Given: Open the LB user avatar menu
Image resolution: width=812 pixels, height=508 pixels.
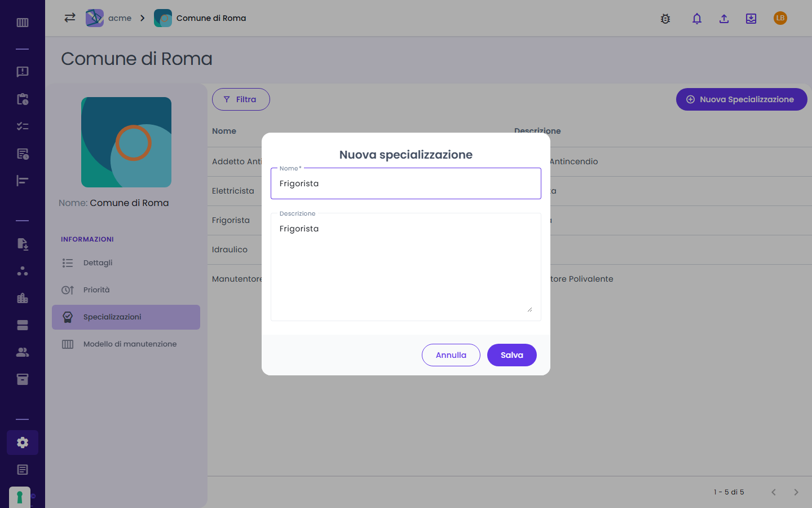Looking at the screenshot, I should [x=780, y=18].
